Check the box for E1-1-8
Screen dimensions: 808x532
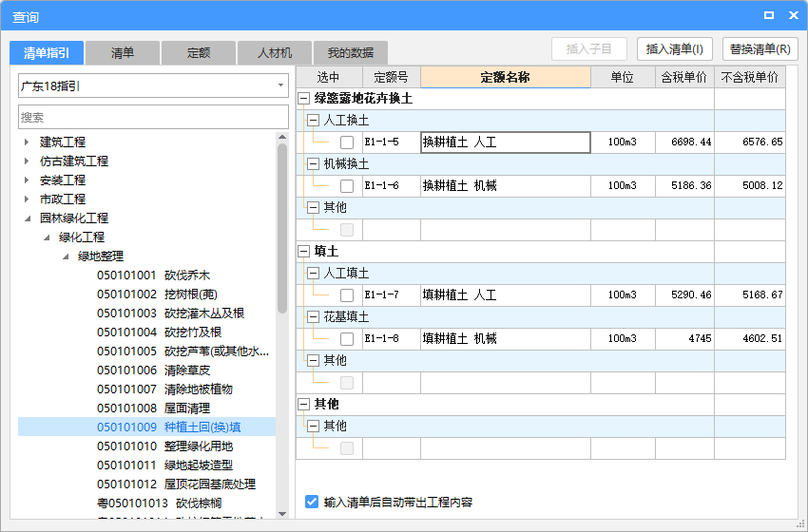347,339
